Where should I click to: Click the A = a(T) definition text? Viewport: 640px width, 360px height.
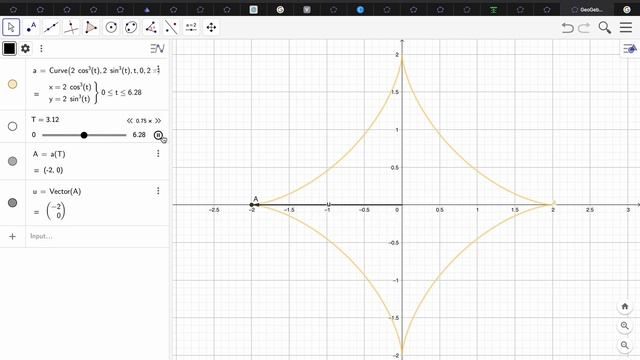49,154
